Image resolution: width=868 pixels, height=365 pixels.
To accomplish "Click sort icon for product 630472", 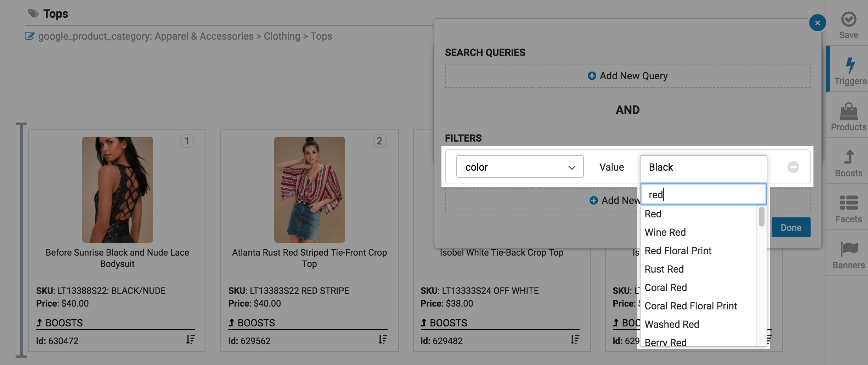I will click(190, 340).
